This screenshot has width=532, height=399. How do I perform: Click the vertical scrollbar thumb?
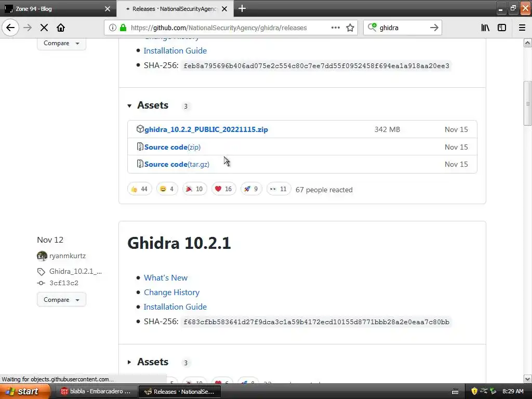pyautogui.click(x=527, y=103)
